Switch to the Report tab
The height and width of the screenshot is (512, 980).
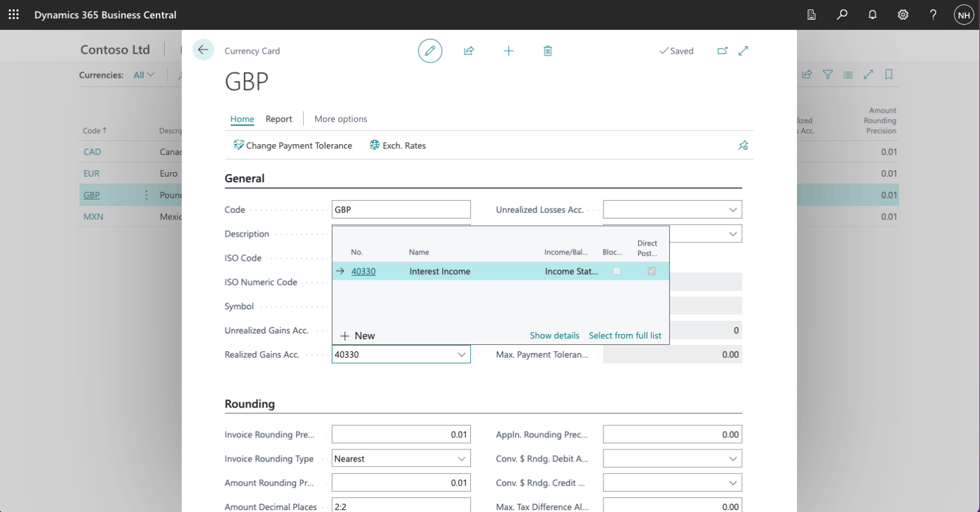click(279, 119)
